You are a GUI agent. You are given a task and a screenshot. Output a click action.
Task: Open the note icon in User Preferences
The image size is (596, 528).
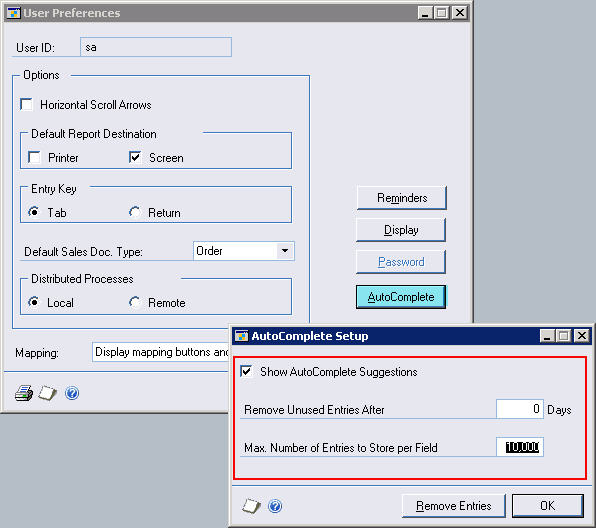pos(48,393)
